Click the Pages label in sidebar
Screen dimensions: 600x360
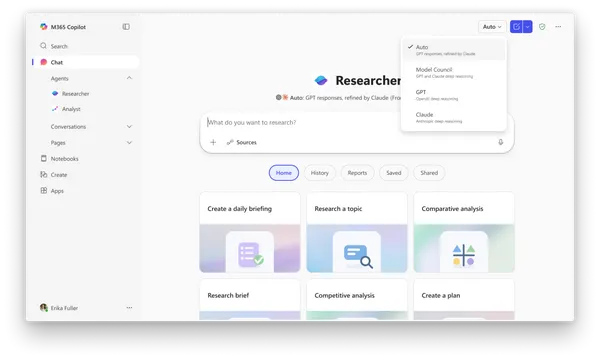(x=58, y=143)
